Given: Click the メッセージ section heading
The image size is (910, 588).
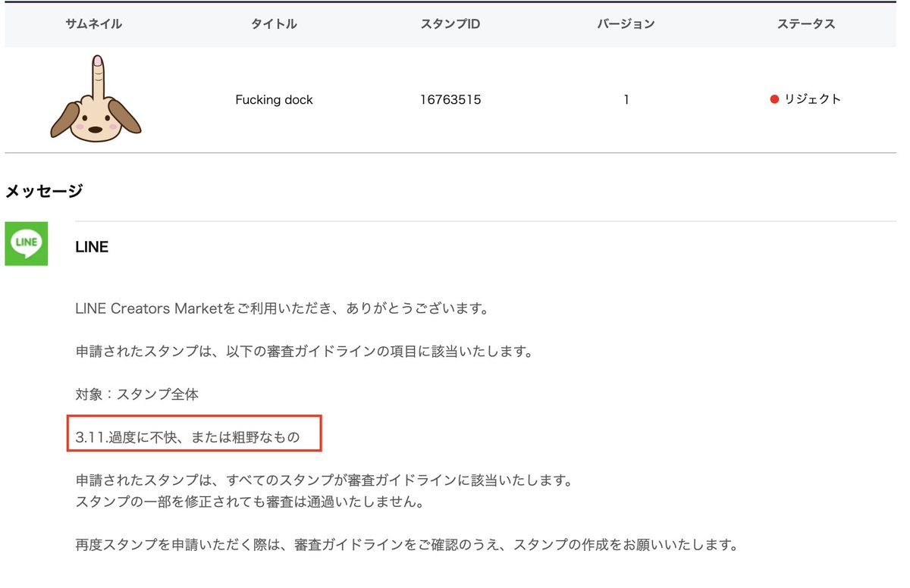Looking at the screenshot, I should pos(44,191).
